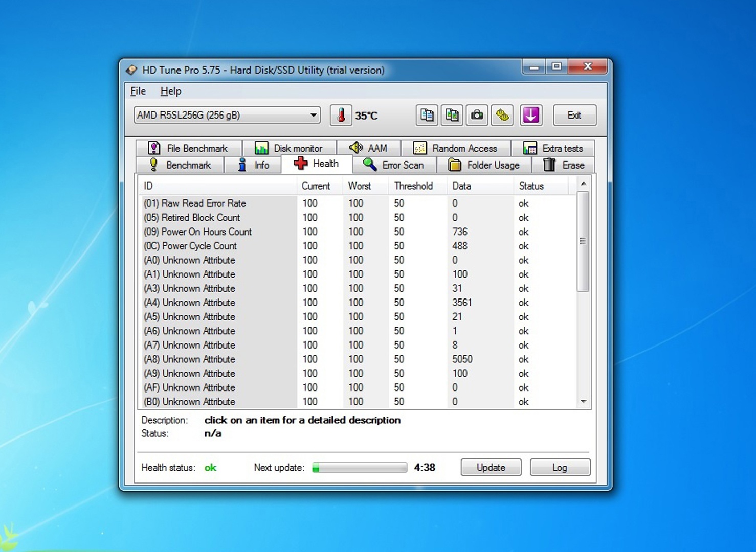Select the (A8) Unknown Attribute row
This screenshot has width=756, height=552.
coord(357,359)
